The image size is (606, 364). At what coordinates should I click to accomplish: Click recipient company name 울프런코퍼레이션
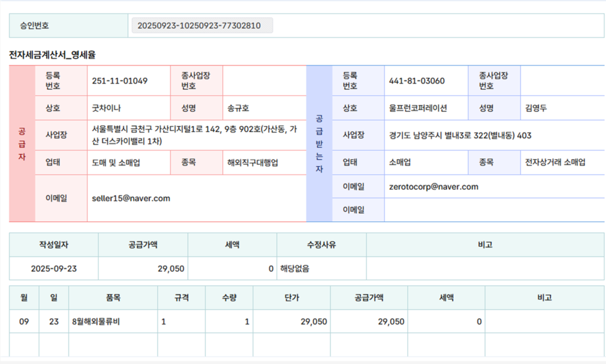click(x=418, y=109)
